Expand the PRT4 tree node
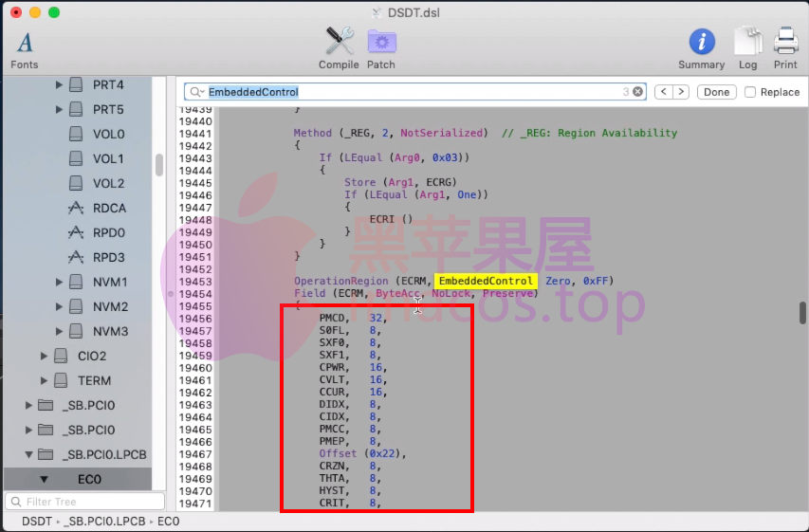Screen dimensions: 809x532 click(59, 85)
